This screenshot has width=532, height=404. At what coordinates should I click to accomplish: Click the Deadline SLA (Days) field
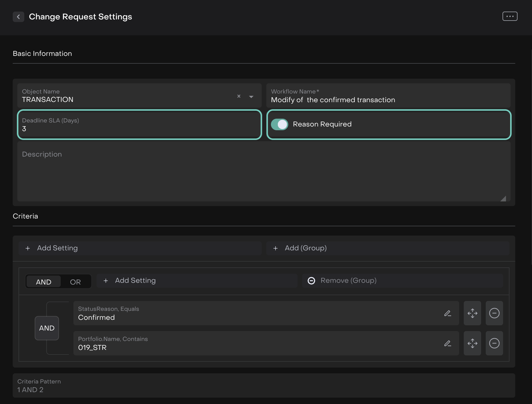click(139, 125)
